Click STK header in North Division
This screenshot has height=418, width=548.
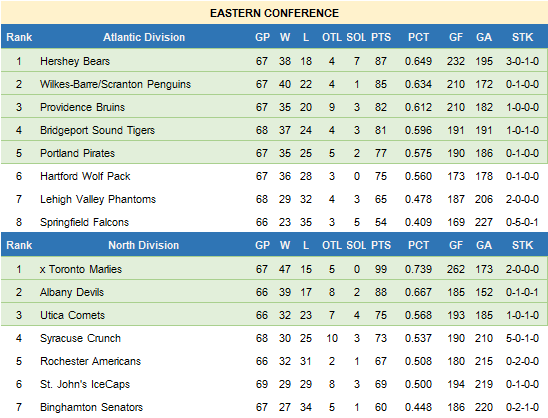point(522,245)
